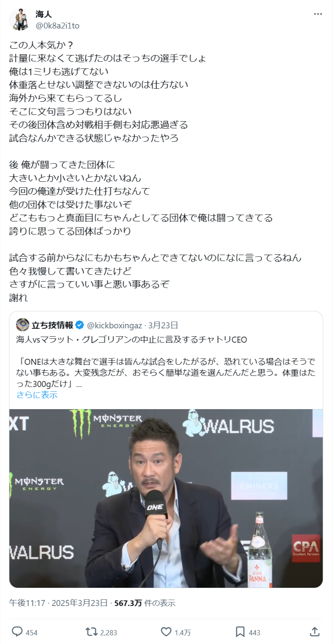Click the 午後11:17 · 2025年3月23日 timestamp
334x644 pixels.
[x=58, y=603]
